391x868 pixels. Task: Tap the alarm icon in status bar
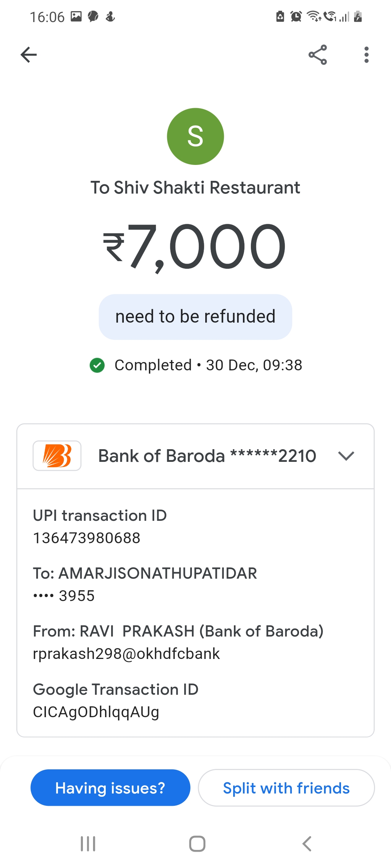point(296,17)
